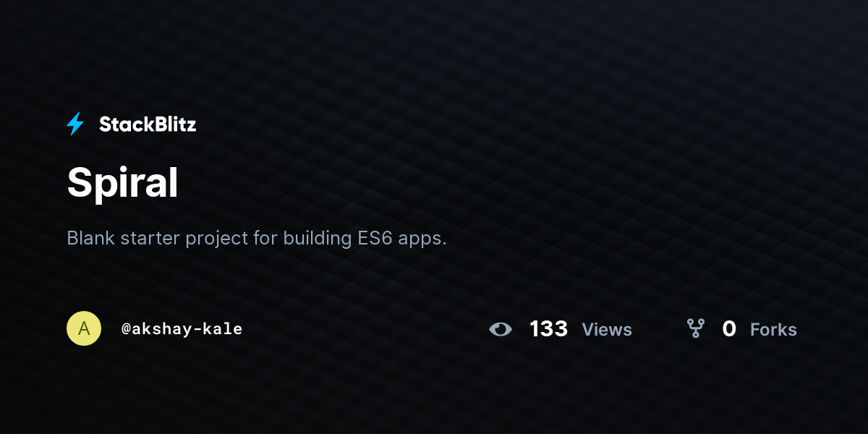Screen dimensions: 868x434
Task: Open the StackBlitz wordmark text
Action: [148, 124]
